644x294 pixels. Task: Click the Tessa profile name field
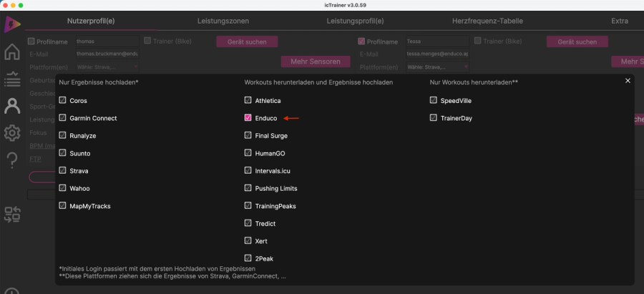pos(437,41)
